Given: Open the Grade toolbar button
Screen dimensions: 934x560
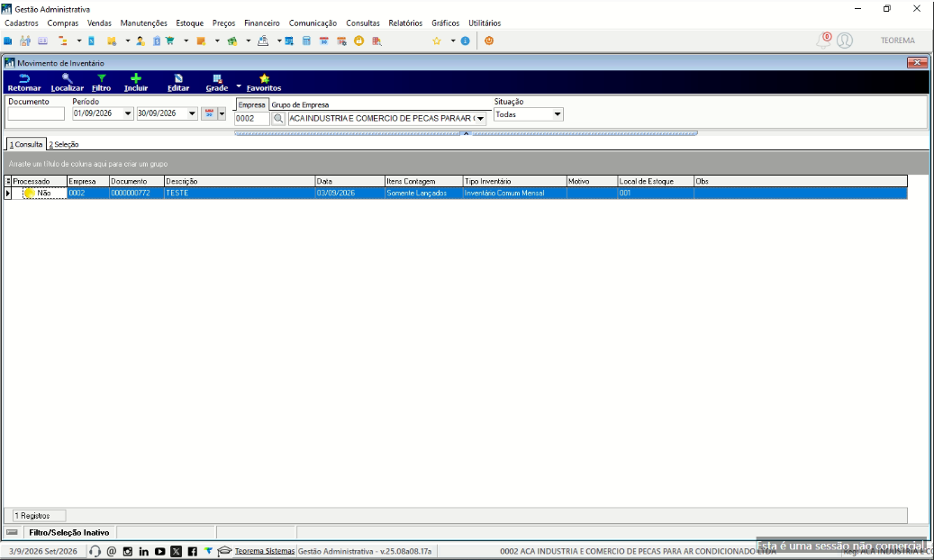Looking at the screenshot, I should click(217, 82).
